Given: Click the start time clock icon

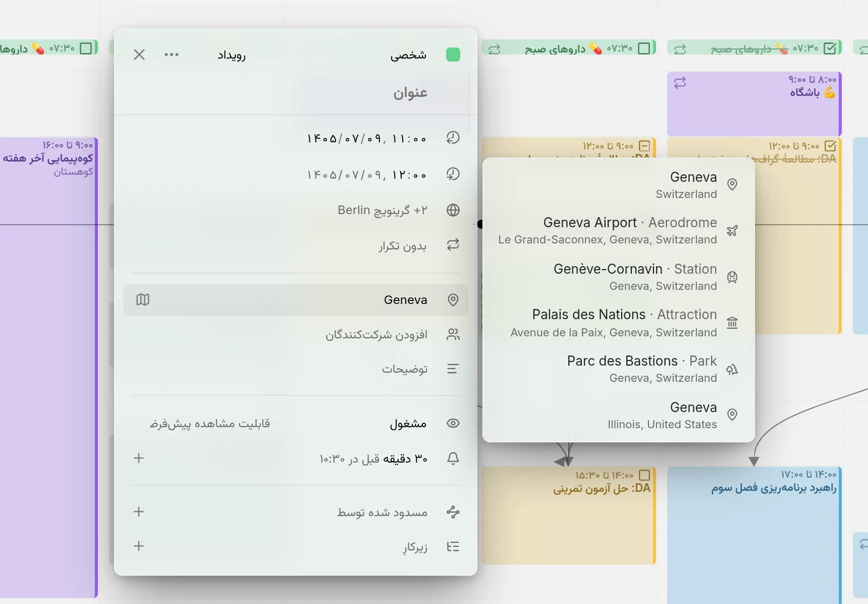Looking at the screenshot, I should coord(453,138).
